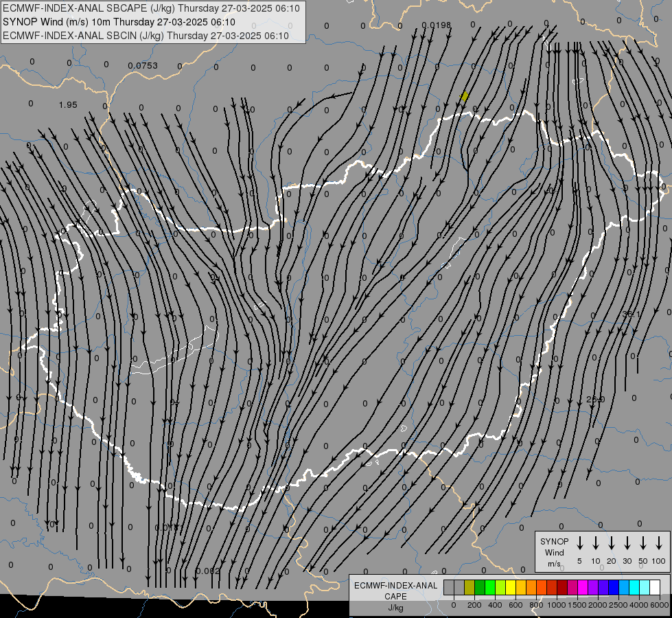Image resolution: width=672 pixels, height=618 pixels.
Task: Pick the dark green CAPE legend swatch
Action: coord(480,587)
